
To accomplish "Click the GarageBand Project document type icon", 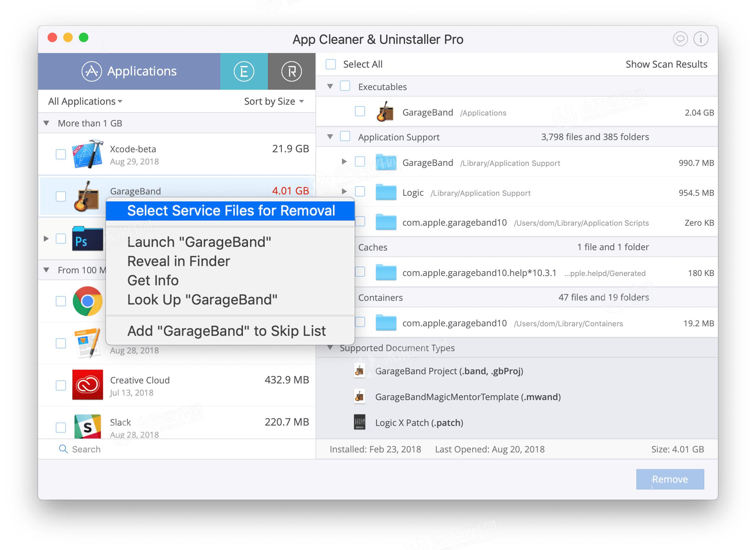I will (x=359, y=371).
